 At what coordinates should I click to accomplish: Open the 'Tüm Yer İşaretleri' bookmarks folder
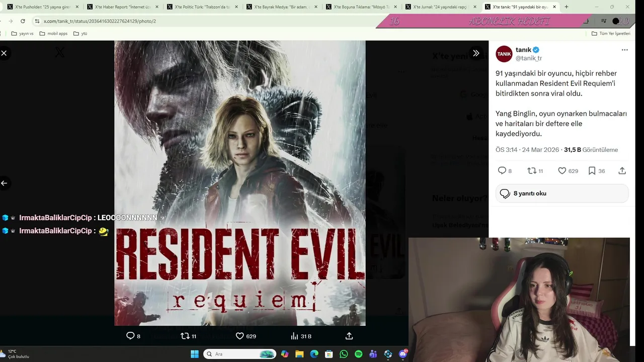click(x=611, y=33)
